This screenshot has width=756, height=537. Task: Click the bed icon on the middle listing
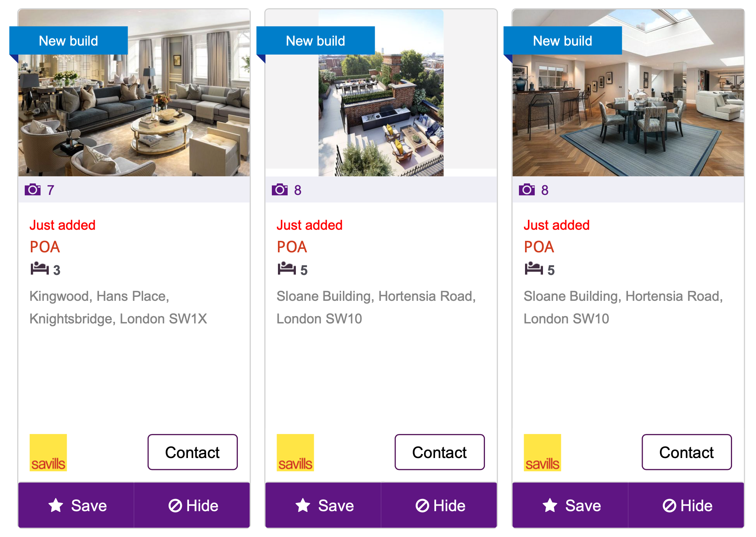pos(287,268)
